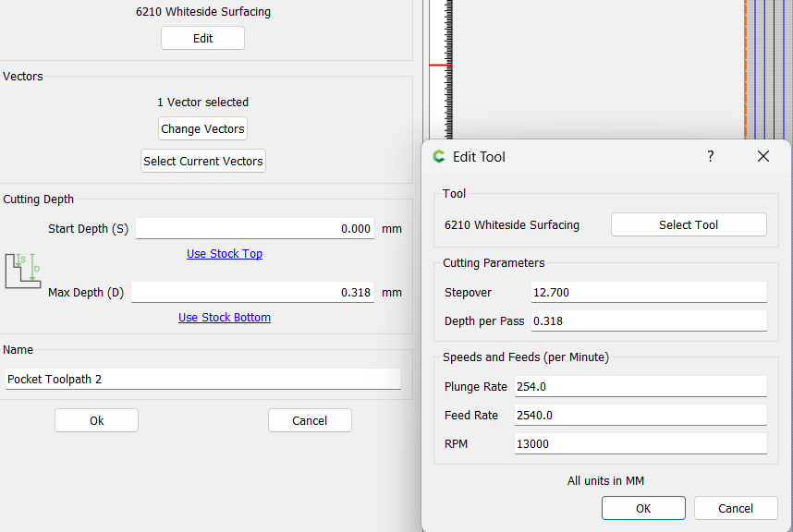This screenshot has height=532, width=793.
Task: Confirm Edit Tool with OK button
Action: click(643, 508)
